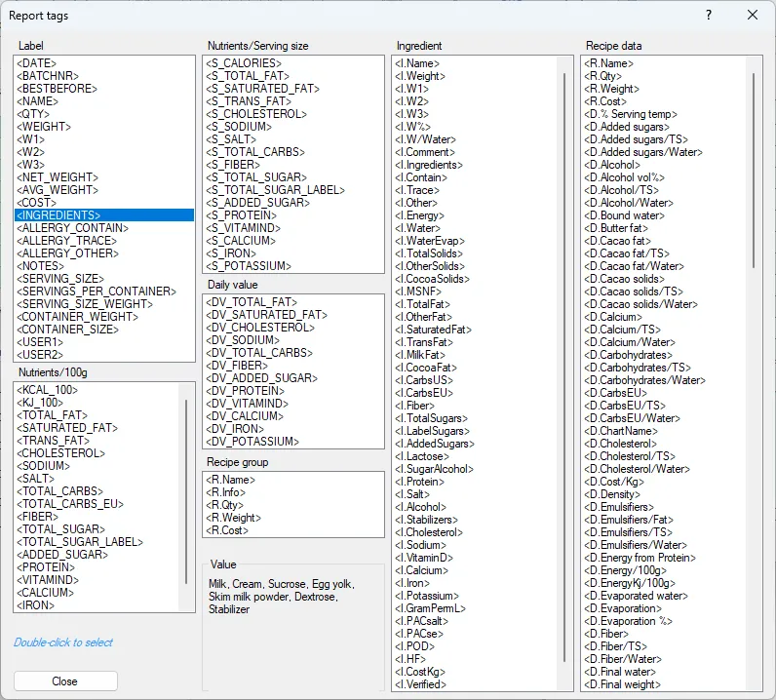
Task: Select the <DATE> label tag
Action: (x=37, y=63)
